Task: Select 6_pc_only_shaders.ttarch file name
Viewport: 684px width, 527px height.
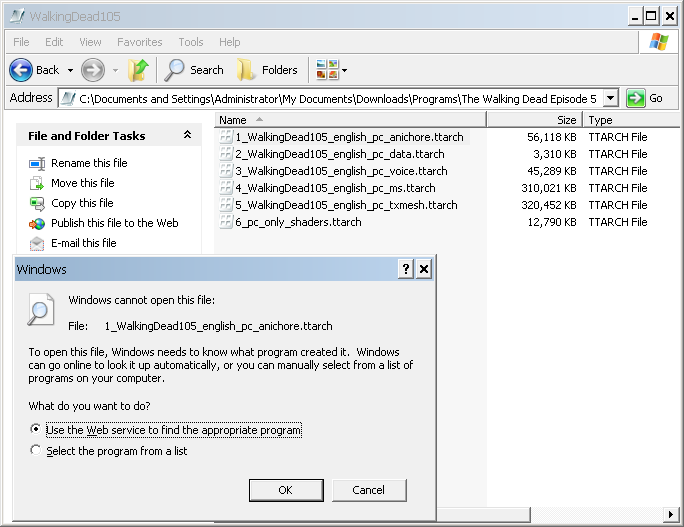Action: [298, 222]
